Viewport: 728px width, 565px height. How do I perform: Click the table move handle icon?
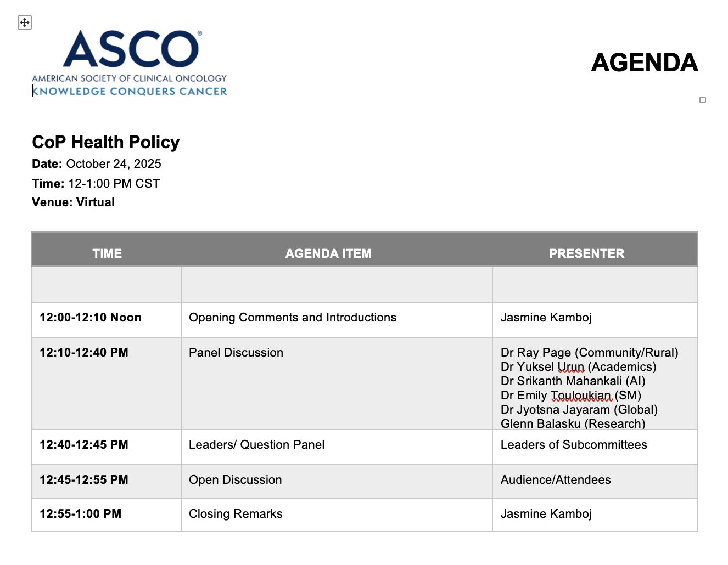pos(25,22)
